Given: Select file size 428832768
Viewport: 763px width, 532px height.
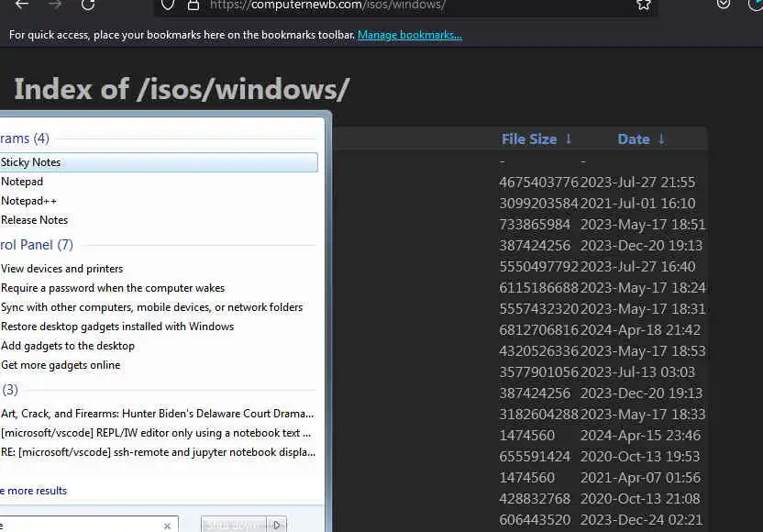Looking at the screenshot, I should (x=535, y=499).
